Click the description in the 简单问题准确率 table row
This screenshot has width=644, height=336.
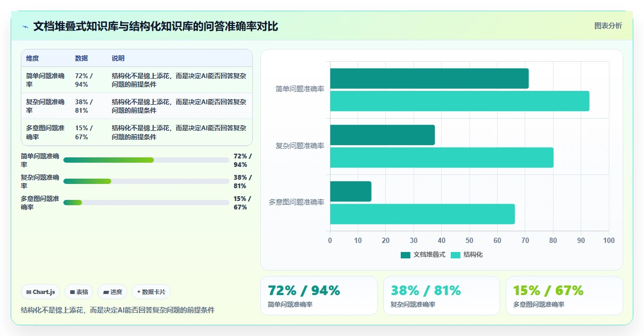179,80
